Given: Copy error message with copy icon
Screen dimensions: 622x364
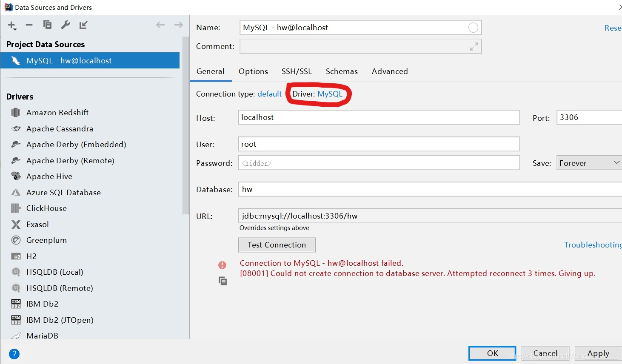Looking at the screenshot, I should coord(223,281).
